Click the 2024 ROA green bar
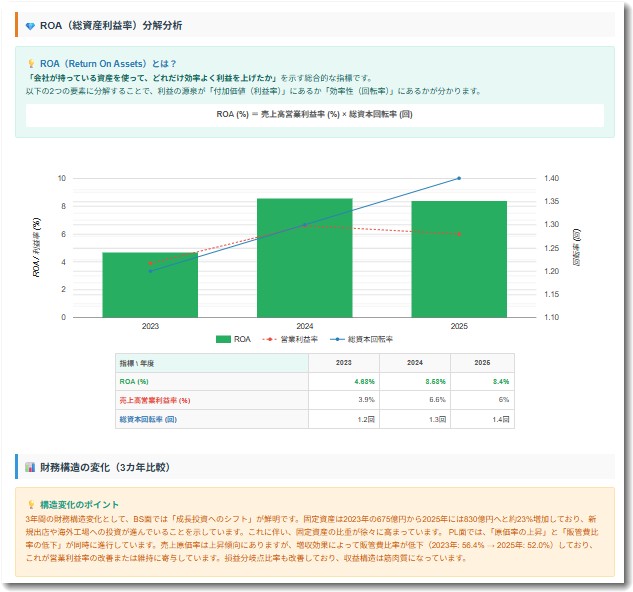Image resolution: width=633 pixels, height=592 pixels. click(305, 258)
